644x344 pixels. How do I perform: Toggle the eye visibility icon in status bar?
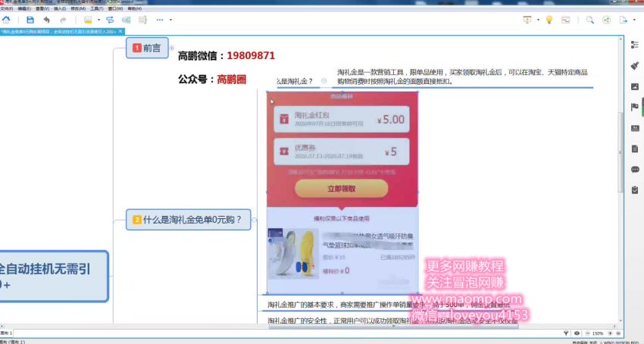(x=577, y=333)
